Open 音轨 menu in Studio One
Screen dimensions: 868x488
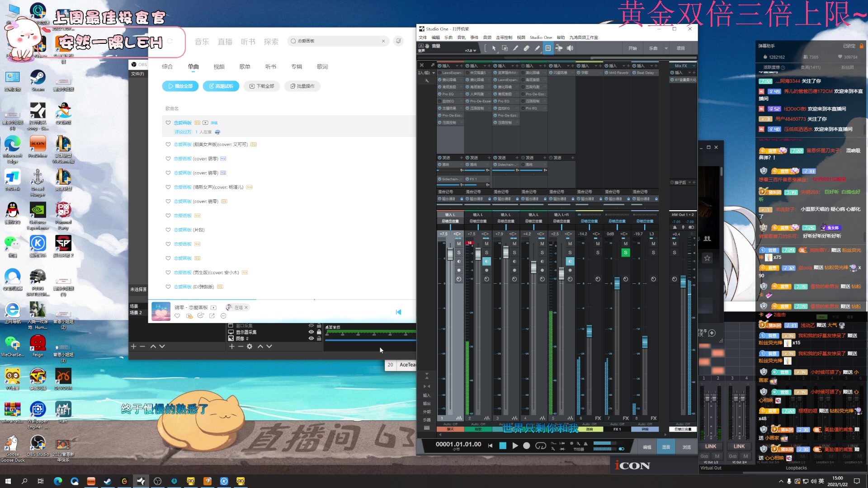click(461, 38)
